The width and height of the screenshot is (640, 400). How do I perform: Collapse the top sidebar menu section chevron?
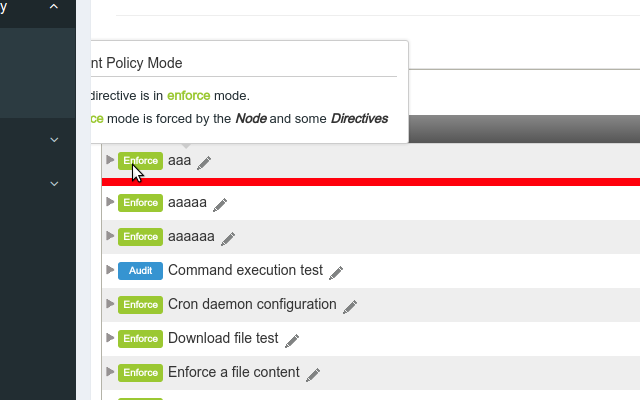tap(54, 6)
